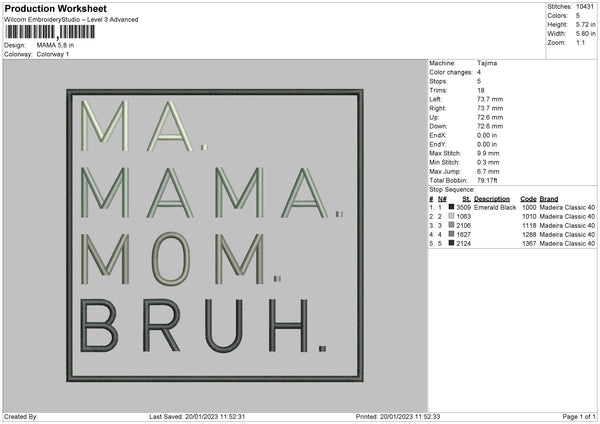Click the swatch for thread 1627
The image size is (600, 424).
[x=451, y=234]
